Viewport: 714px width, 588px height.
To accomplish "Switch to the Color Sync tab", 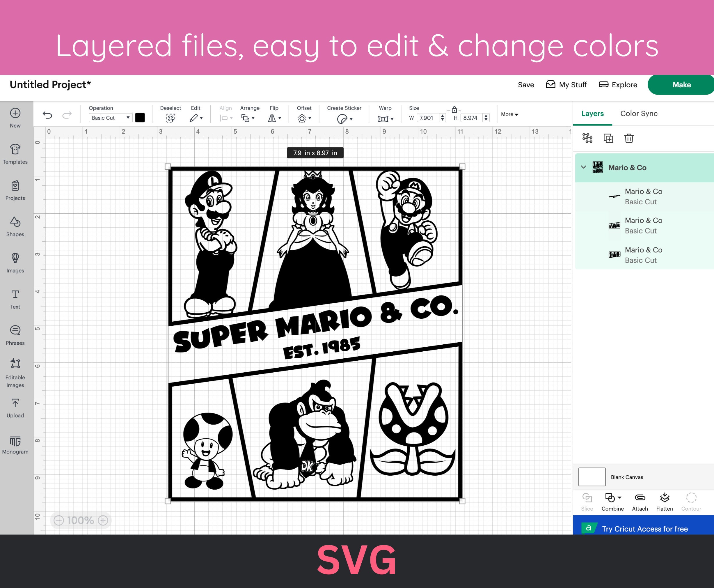I will pos(639,114).
